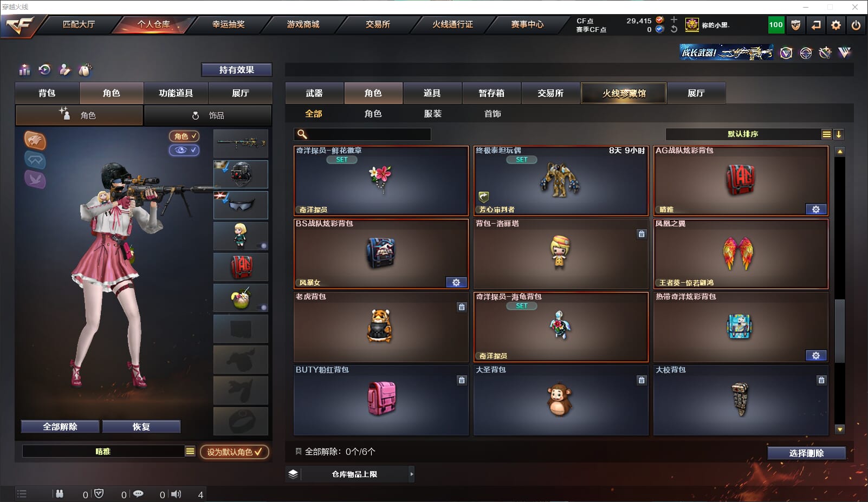Image resolution: width=868 pixels, height=502 pixels.
Task: Open the 幸运抽奖 menu tab
Action: pos(229,24)
